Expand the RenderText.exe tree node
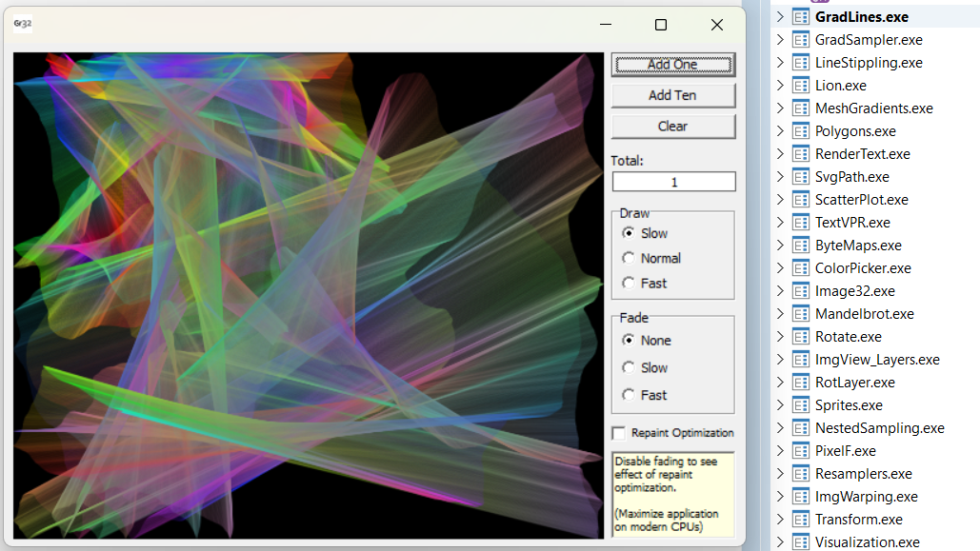This screenshot has width=980, height=551. coord(780,153)
